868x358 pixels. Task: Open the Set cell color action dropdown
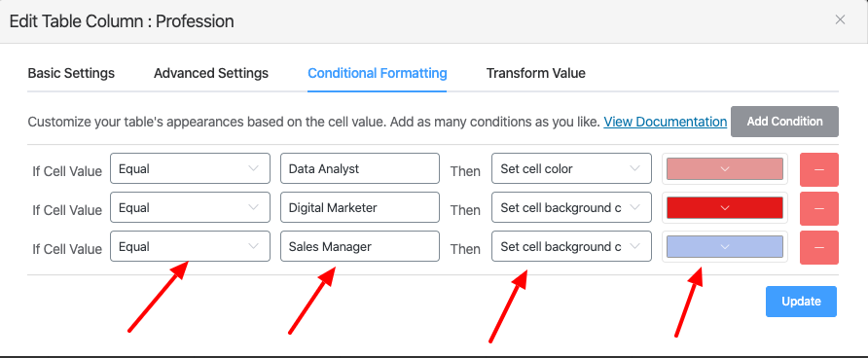(x=571, y=168)
